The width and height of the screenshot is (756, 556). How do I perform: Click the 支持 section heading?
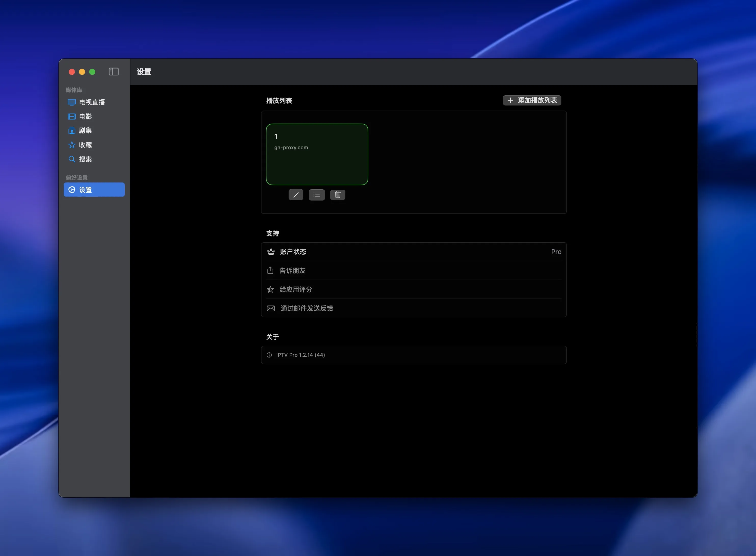[x=273, y=234]
